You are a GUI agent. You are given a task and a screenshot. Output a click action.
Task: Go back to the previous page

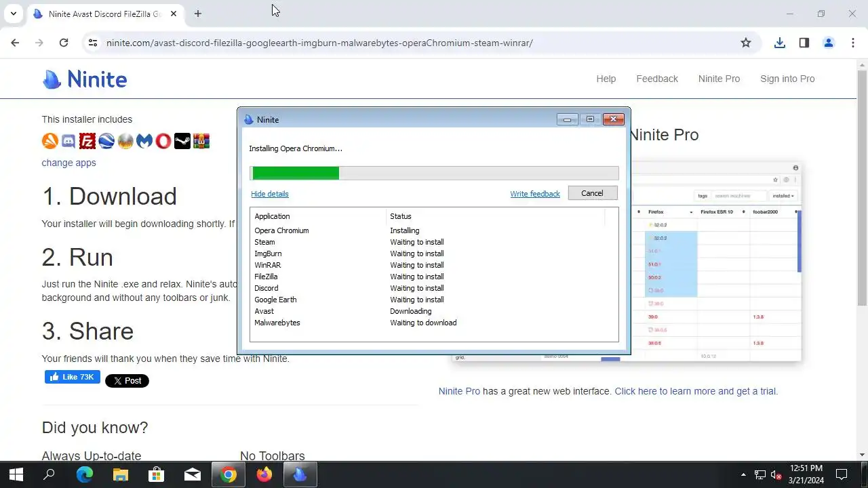tap(15, 43)
